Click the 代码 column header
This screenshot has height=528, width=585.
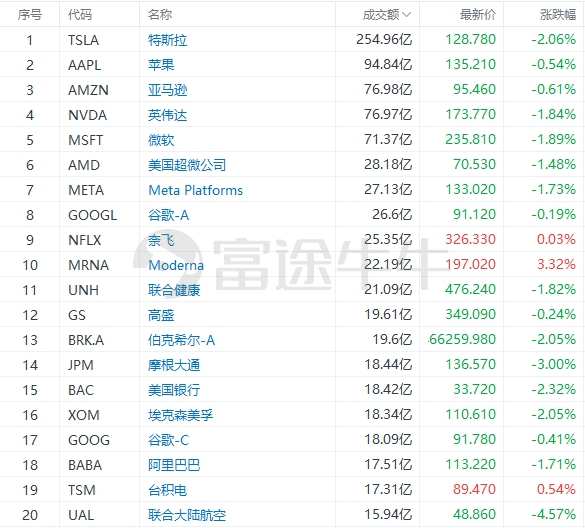click(x=80, y=15)
